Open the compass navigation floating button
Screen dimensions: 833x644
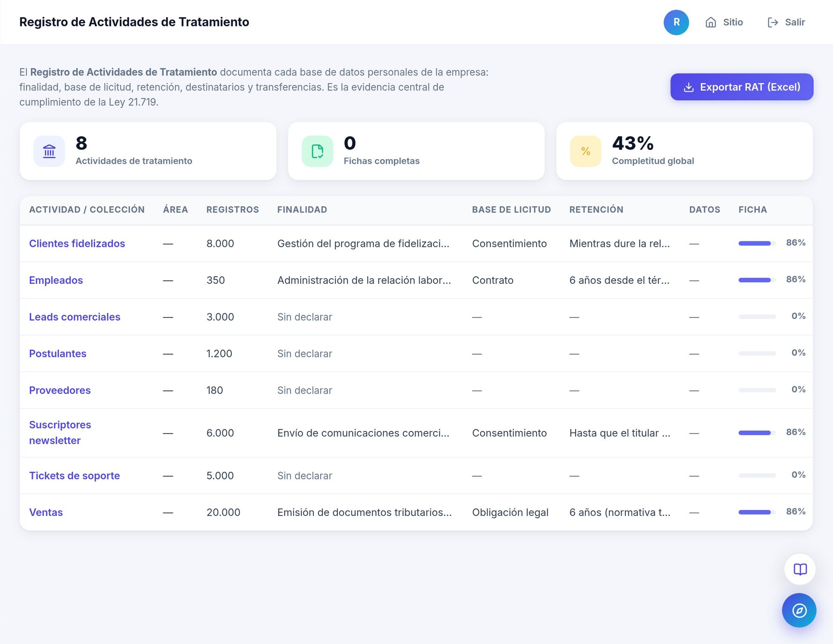pyautogui.click(x=799, y=610)
